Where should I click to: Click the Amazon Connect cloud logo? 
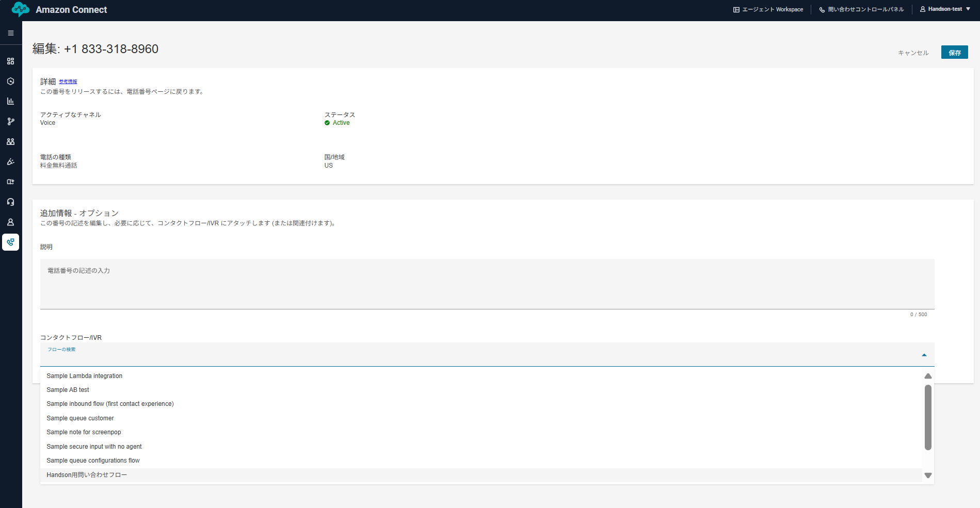click(x=20, y=9)
